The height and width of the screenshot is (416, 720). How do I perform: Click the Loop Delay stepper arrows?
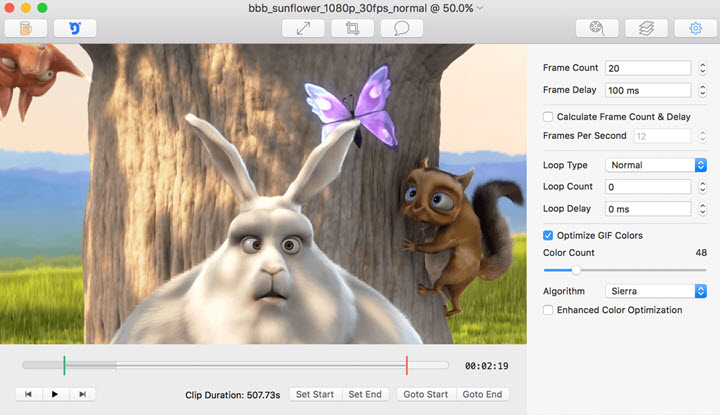(702, 208)
